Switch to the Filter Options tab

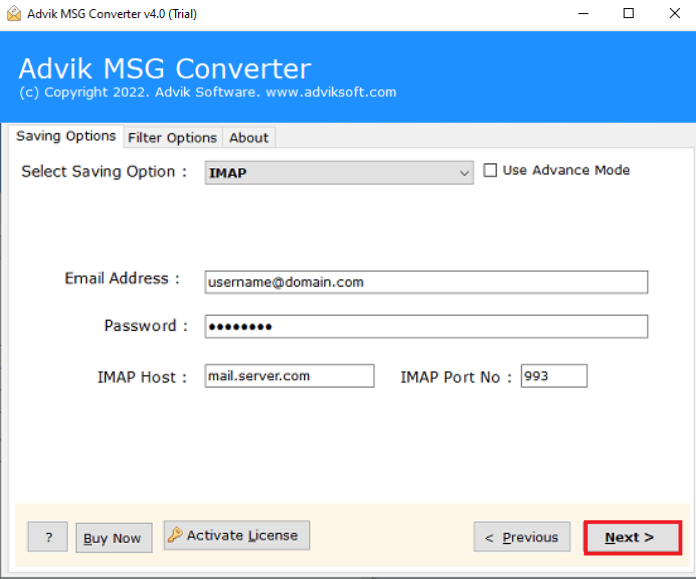click(172, 138)
